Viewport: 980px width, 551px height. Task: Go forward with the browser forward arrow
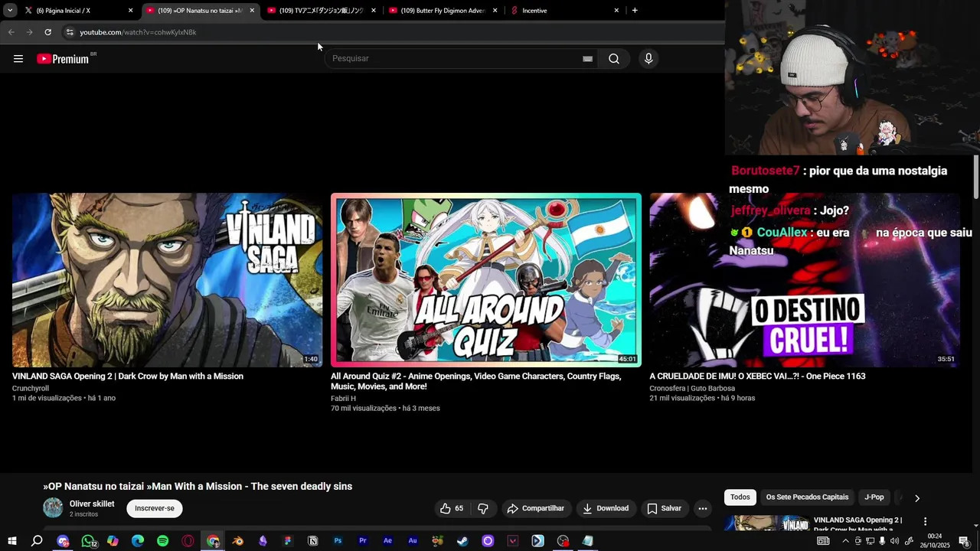click(29, 32)
